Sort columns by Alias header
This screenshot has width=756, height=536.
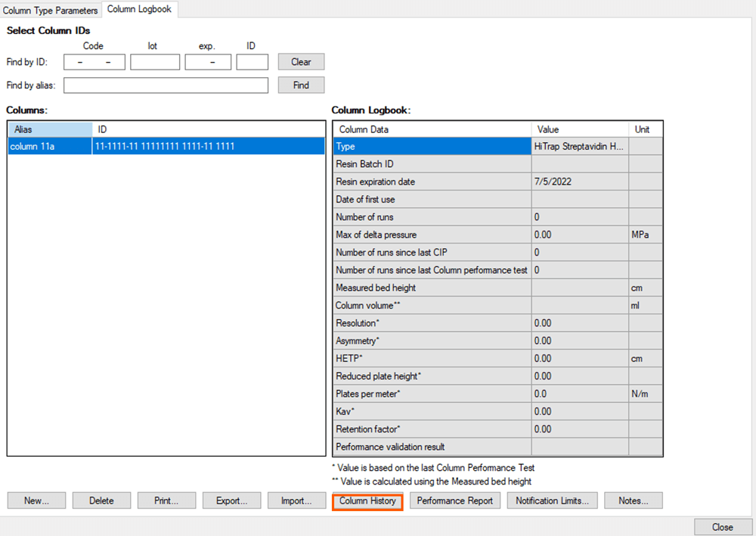(50, 129)
